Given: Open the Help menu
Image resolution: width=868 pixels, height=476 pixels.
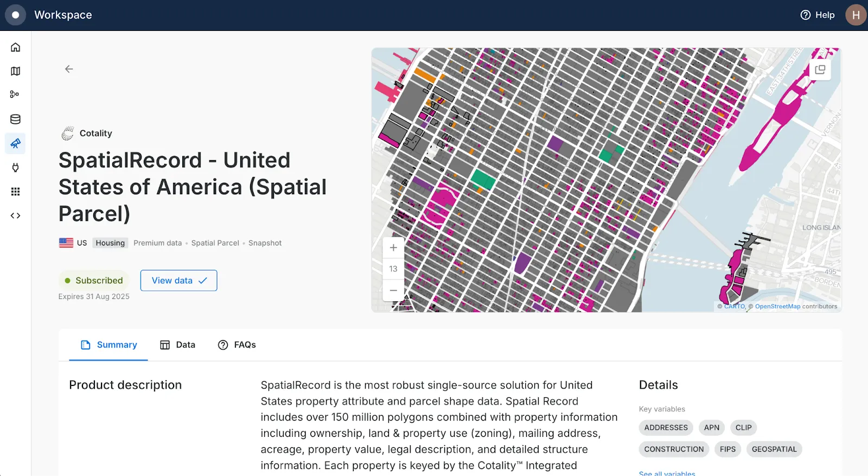Looking at the screenshot, I should click(818, 15).
